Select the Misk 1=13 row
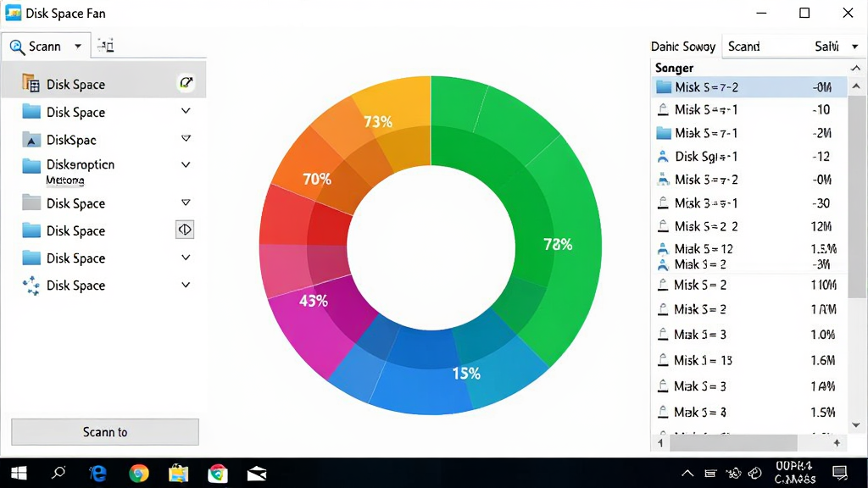868x488 pixels. (x=749, y=360)
